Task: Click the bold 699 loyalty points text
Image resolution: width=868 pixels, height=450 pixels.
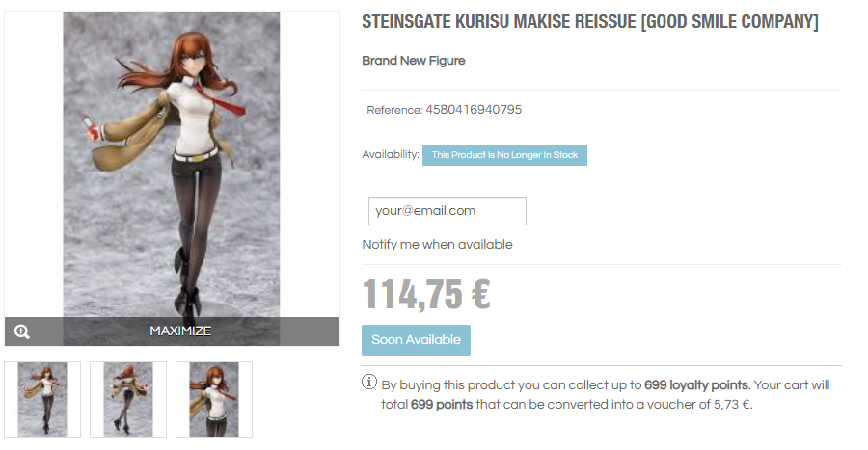Action: (696, 384)
